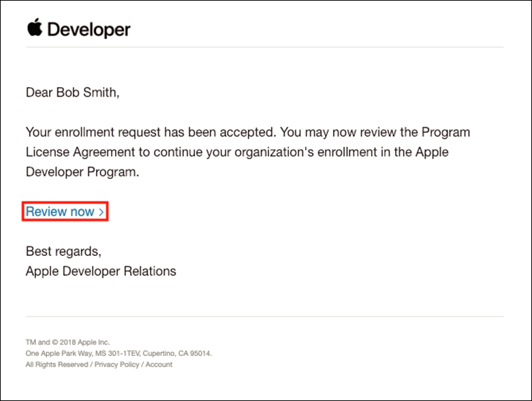Click the divider line under the Developer header
Viewport: 532px width, 401px height.
coord(264,47)
